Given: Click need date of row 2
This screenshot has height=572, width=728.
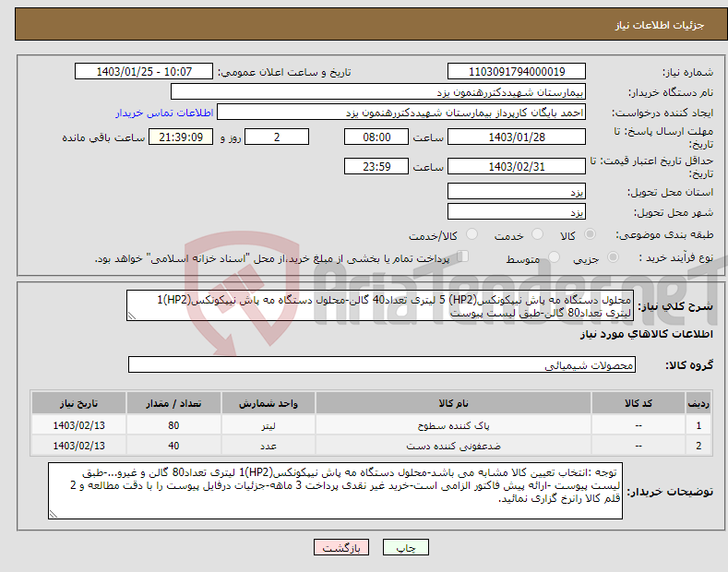Looking at the screenshot, I should (x=79, y=446).
